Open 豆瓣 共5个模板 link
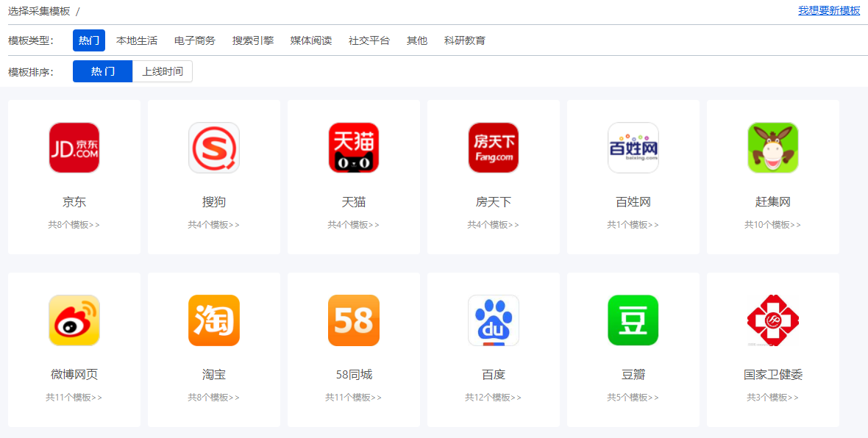The image size is (868, 438). click(x=633, y=397)
